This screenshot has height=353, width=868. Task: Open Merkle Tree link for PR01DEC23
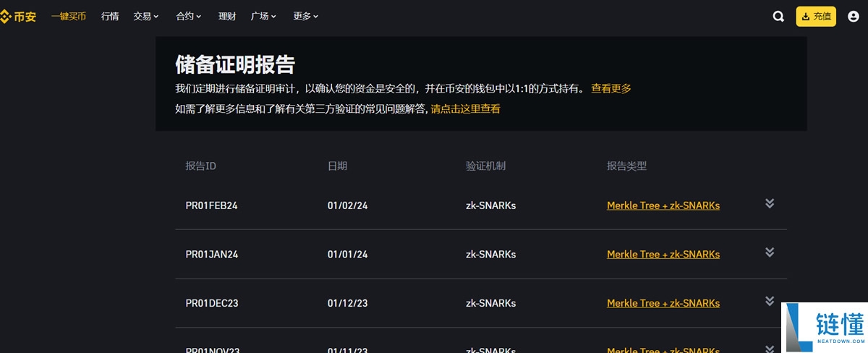pos(663,303)
